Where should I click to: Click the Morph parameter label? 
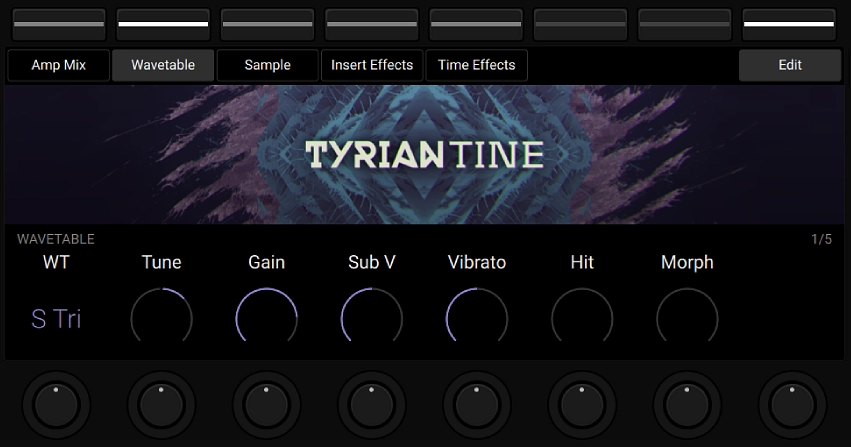[x=687, y=263]
